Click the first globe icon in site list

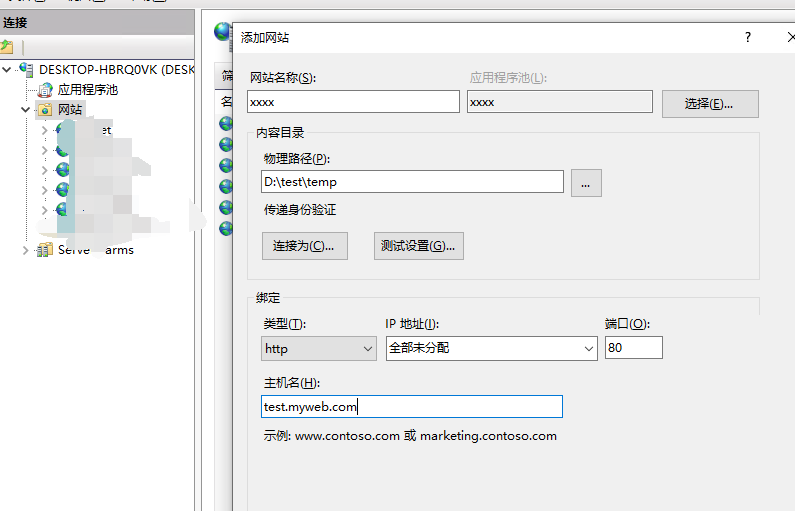tap(226, 124)
